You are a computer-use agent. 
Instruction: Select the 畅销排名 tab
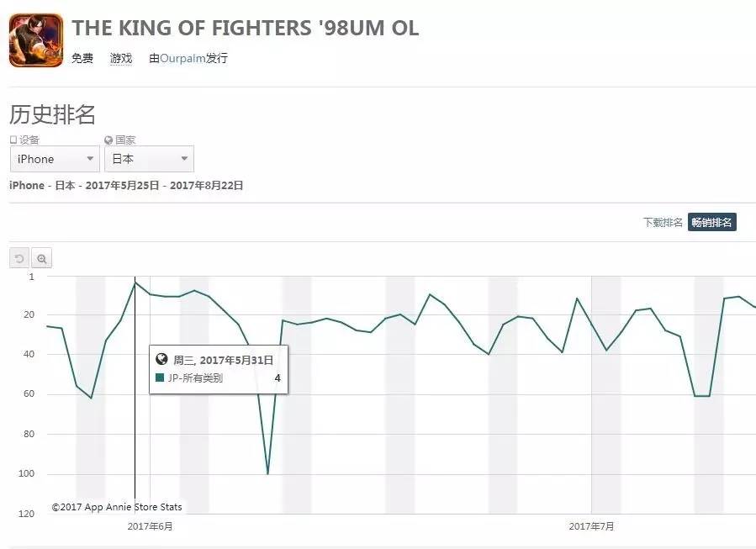tap(711, 222)
